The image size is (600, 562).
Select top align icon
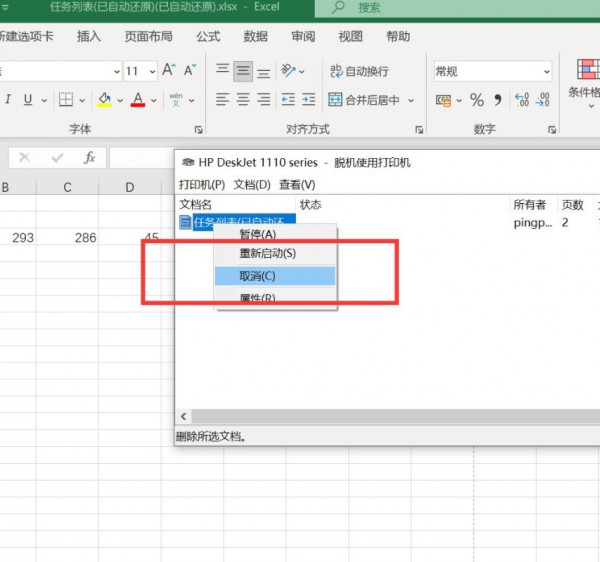(222, 71)
